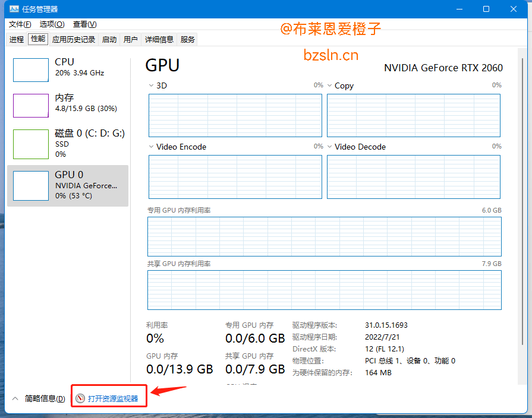Open the 文件(F) menu
532x418 pixels.
click(20, 24)
